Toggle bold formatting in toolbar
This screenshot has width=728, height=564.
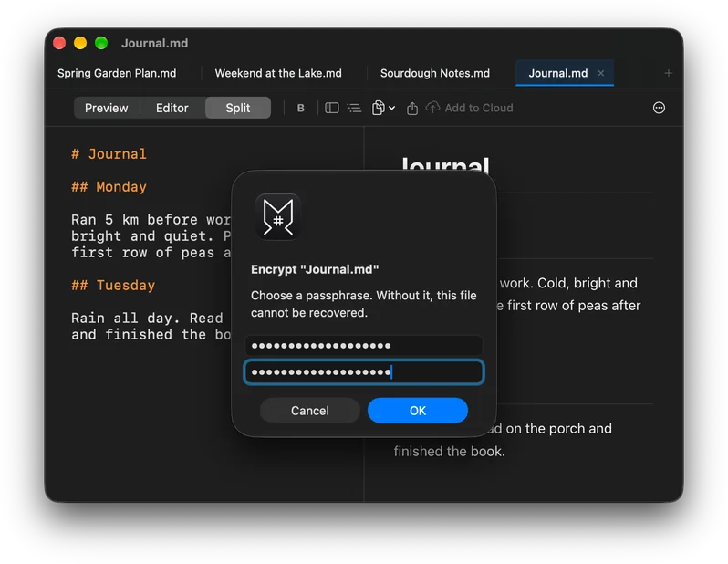click(x=300, y=108)
